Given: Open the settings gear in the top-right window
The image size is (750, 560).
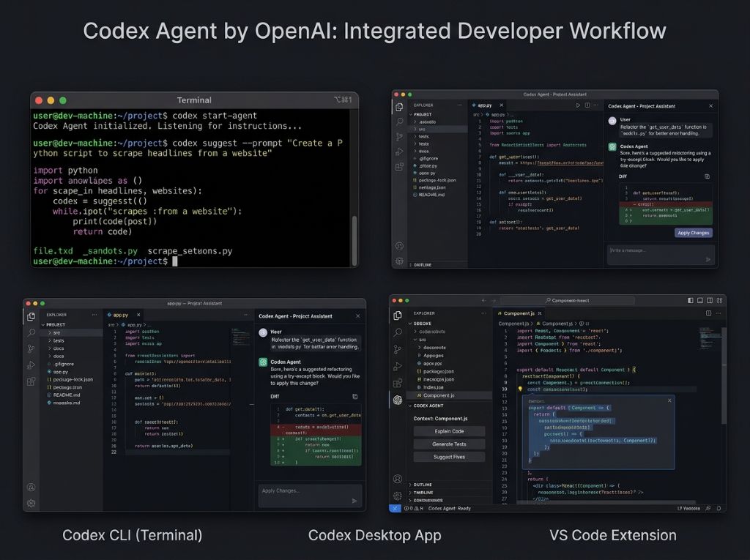Looking at the screenshot, I should (x=399, y=261).
